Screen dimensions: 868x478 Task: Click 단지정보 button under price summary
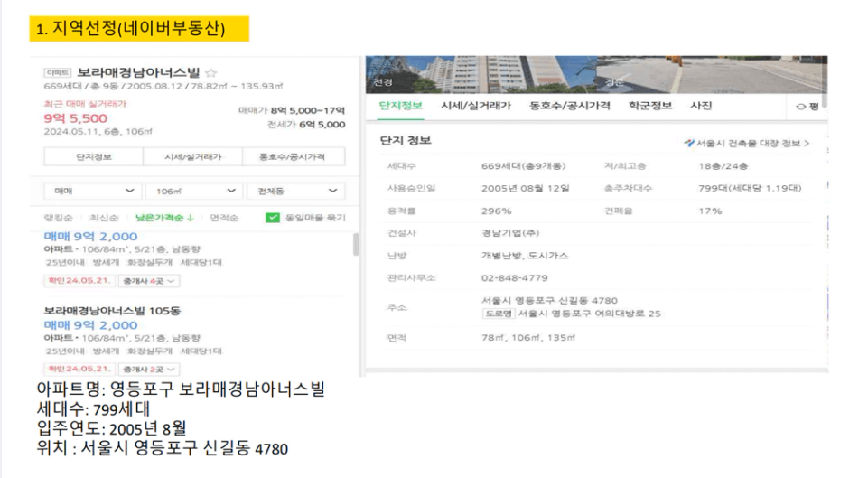(x=94, y=156)
